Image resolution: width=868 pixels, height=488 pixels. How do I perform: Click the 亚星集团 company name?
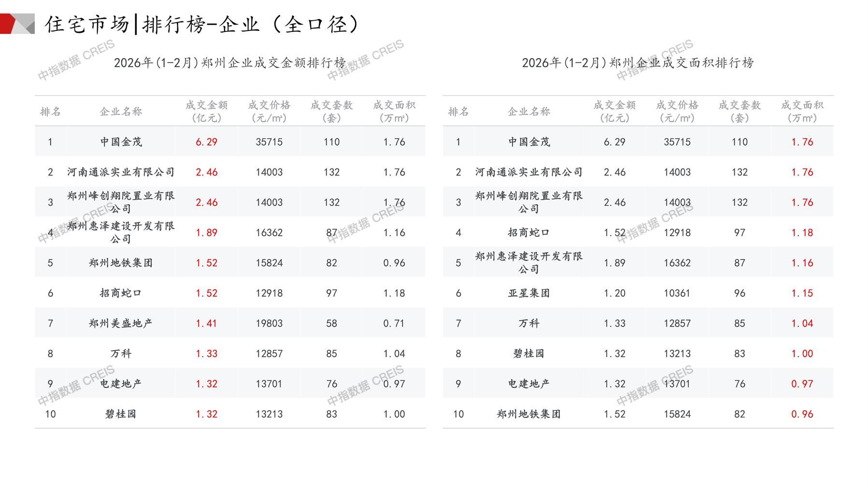[x=529, y=293]
